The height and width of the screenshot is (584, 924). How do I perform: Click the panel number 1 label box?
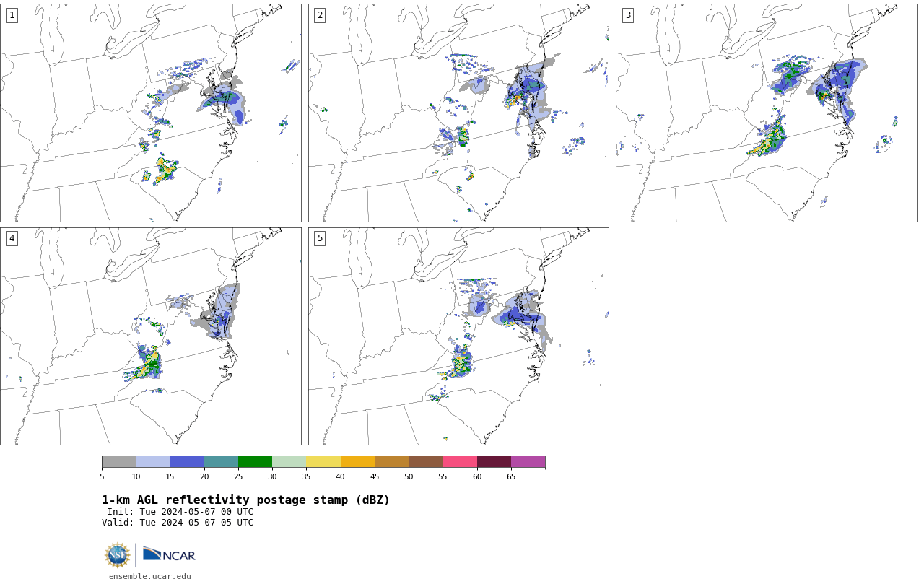tap(12, 15)
